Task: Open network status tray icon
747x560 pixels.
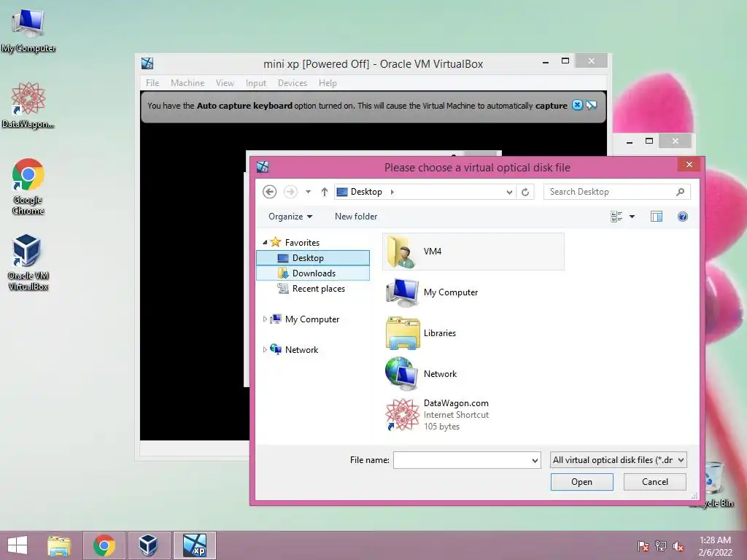Action: (661, 546)
